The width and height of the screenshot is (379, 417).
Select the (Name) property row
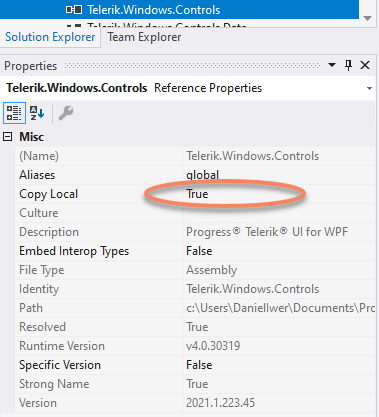pos(195,156)
